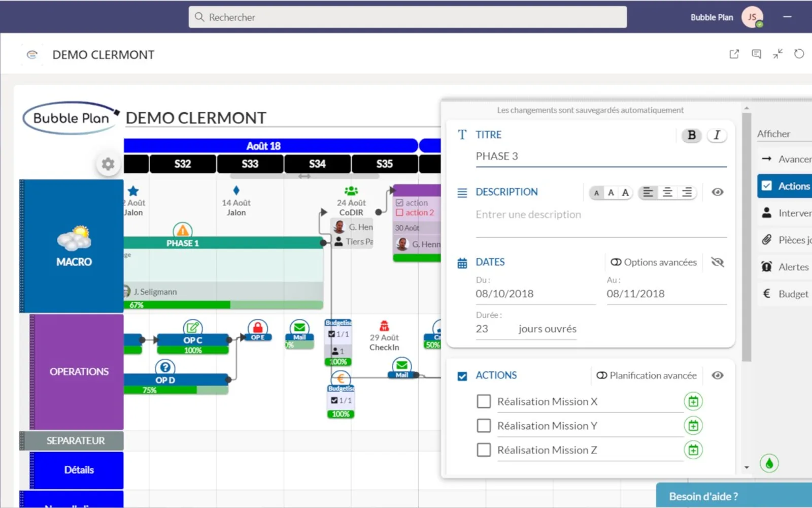812x508 pixels.
Task: Toggle description visibility with the eye icon
Action: coord(717,192)
